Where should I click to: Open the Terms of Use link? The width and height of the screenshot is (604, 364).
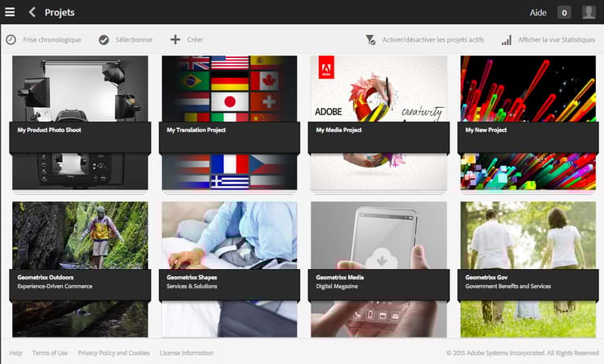click(x=50, y=353)
